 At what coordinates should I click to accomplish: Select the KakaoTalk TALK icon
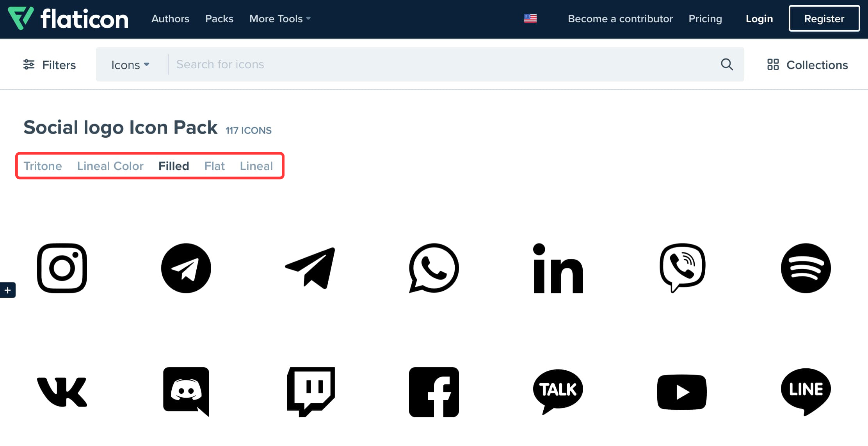coord(558,391)
